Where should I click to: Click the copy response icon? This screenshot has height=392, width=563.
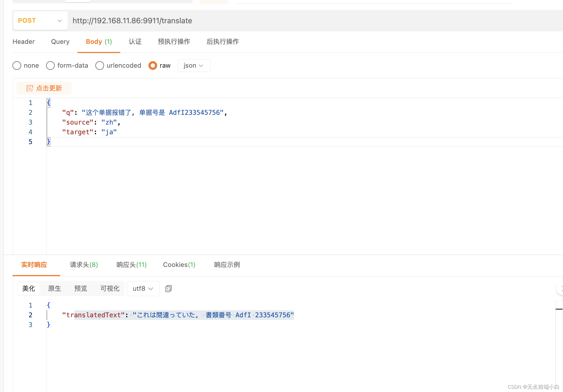click(168, 289)
